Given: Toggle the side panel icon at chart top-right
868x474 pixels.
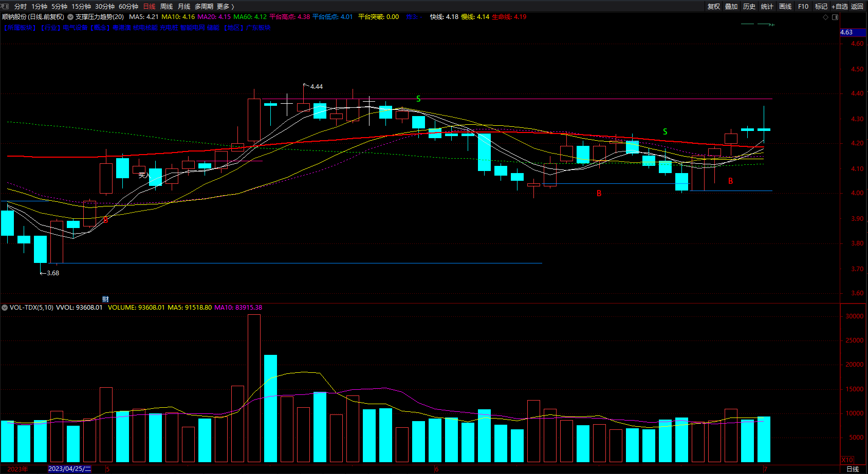Looking at the screenshot, I should 835,17.
